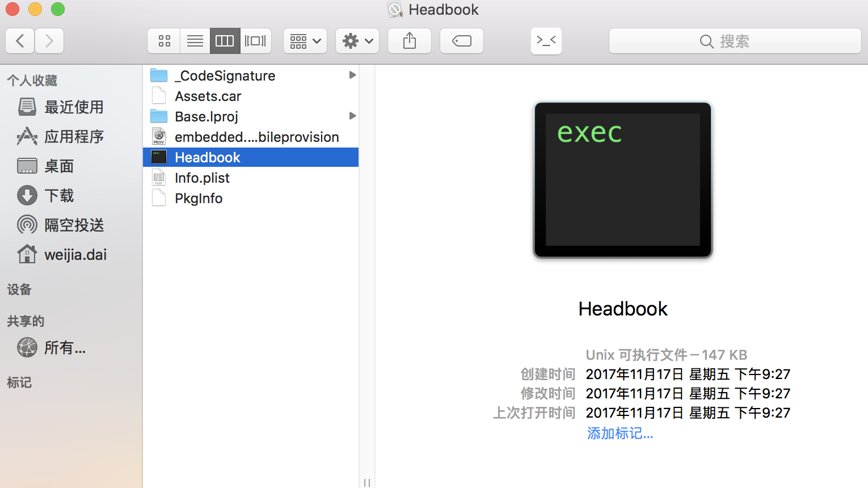Open the arrange-by grouping dropdown
868x488 pixels.
tap(305, 41)
